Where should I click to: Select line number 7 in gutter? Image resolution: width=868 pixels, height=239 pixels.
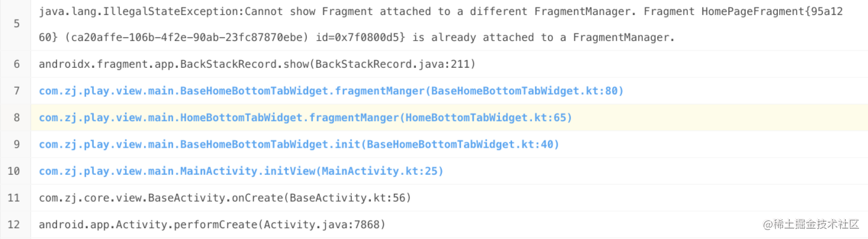[x=16, y=91]
